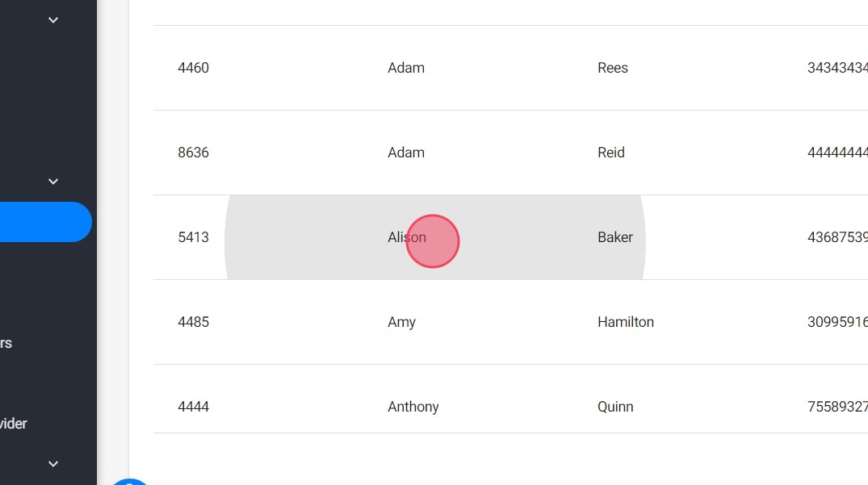
Task: Click the last name Baker
Action: [614, 237]
